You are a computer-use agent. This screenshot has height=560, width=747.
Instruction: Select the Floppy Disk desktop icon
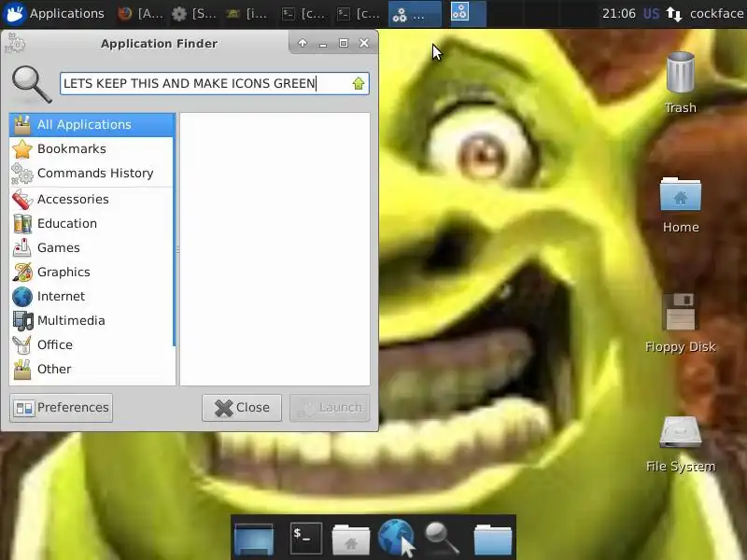pyautogui.click(x=681, y=322)
